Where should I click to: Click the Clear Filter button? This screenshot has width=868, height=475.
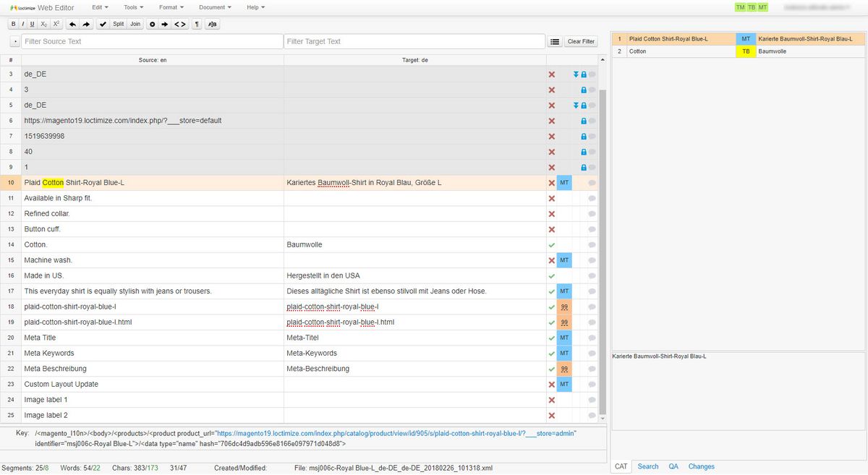(x=581, y=41)
